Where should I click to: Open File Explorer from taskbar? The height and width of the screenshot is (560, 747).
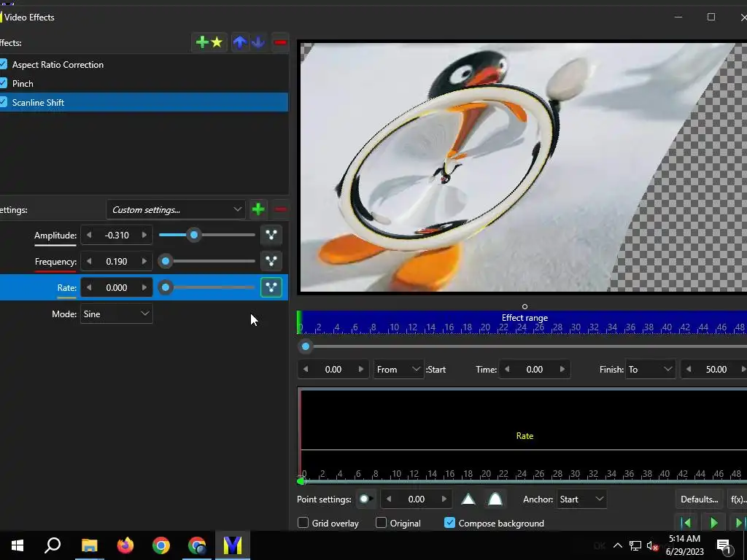click(x=89, y=545)
